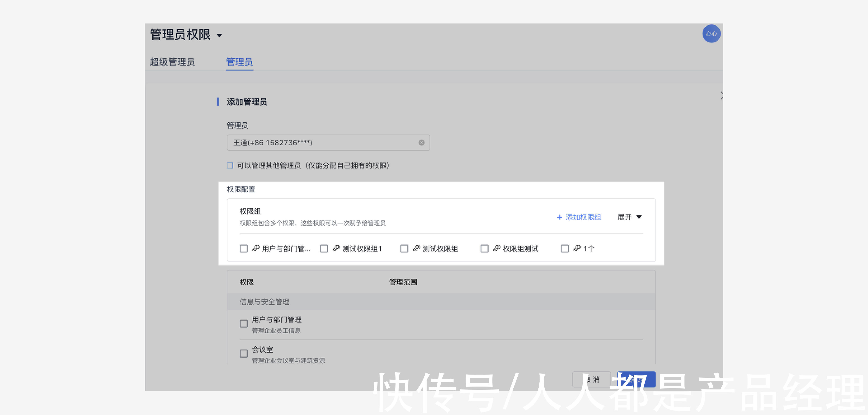Image resolution: width=868 pixels, height=415 pixels.
Task: Open the 管理员权限 title dropdown
Action: coord(219,35)
